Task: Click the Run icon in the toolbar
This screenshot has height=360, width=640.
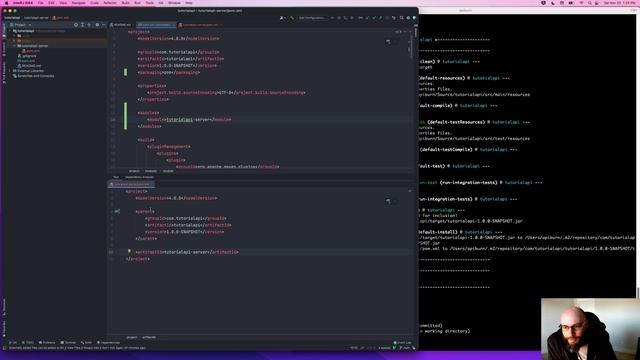Action: [332, 18]
